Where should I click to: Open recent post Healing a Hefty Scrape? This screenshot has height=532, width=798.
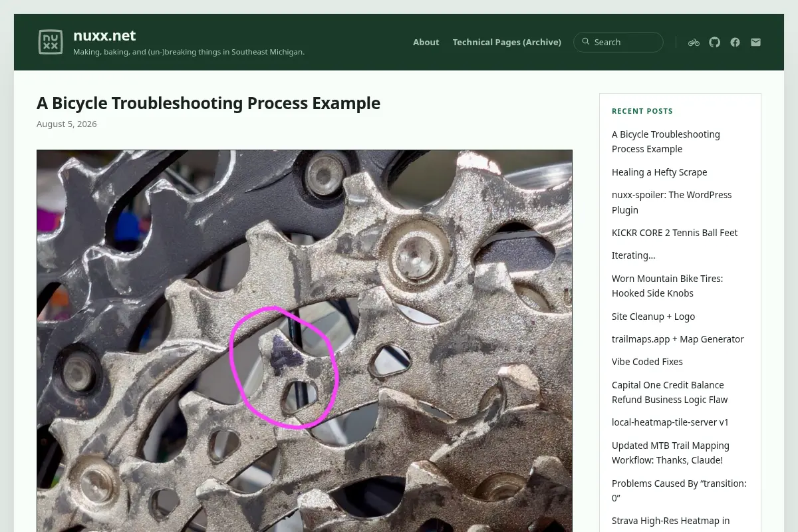pos(659,172)
